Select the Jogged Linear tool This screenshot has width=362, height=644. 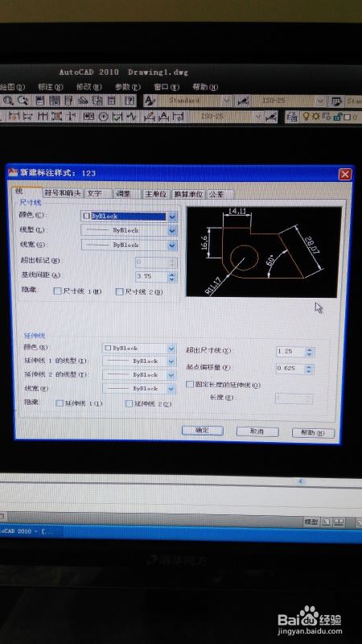point(131,117)
